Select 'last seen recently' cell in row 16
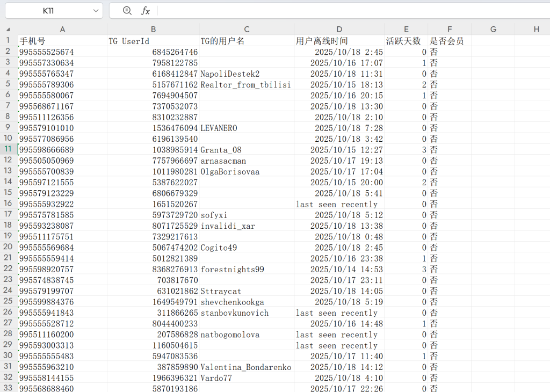The image size is (550, 392). (x=339, y=204)
